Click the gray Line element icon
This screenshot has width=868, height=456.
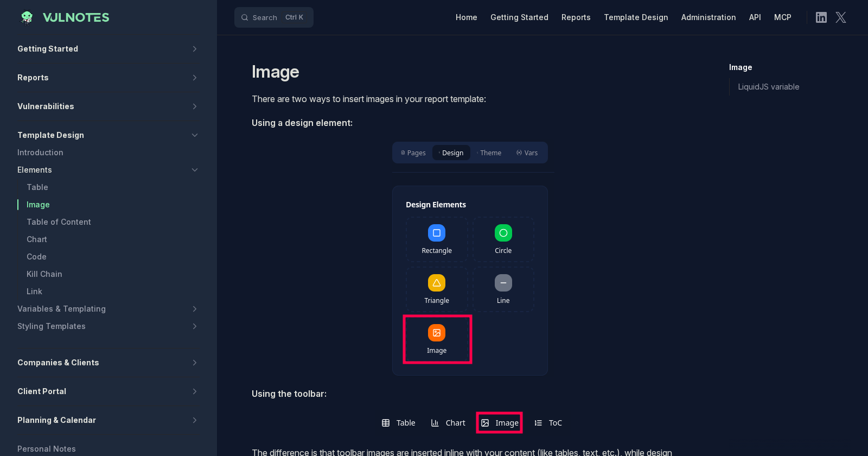[503, 283]
